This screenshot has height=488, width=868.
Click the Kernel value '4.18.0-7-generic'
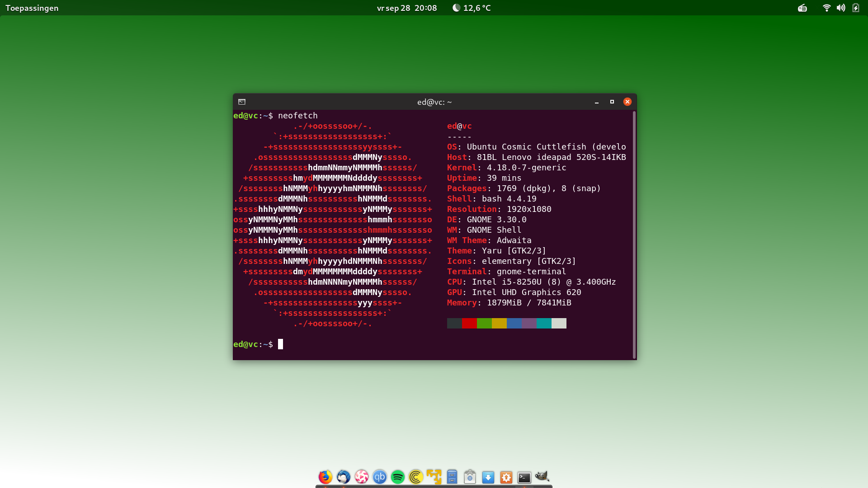coord(527,168)
